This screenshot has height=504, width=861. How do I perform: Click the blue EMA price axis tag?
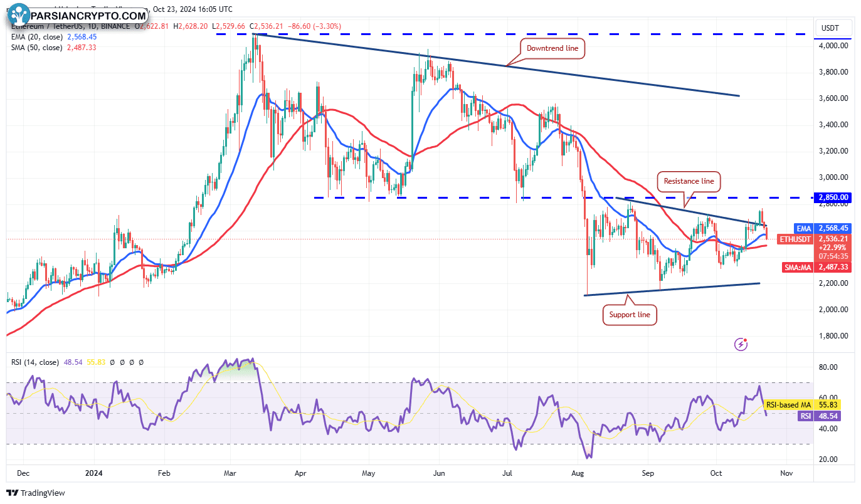pyautogui.click(x=803, y=229)
